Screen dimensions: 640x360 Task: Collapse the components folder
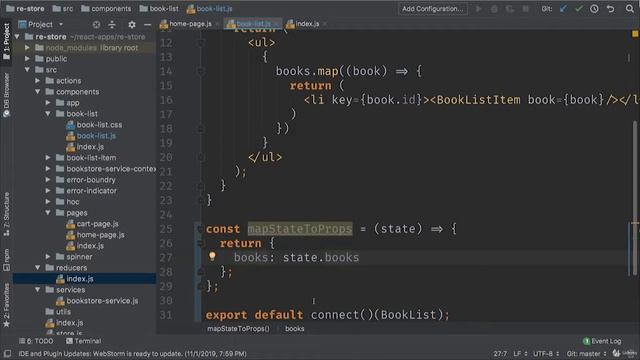click(x=38, y=92)
